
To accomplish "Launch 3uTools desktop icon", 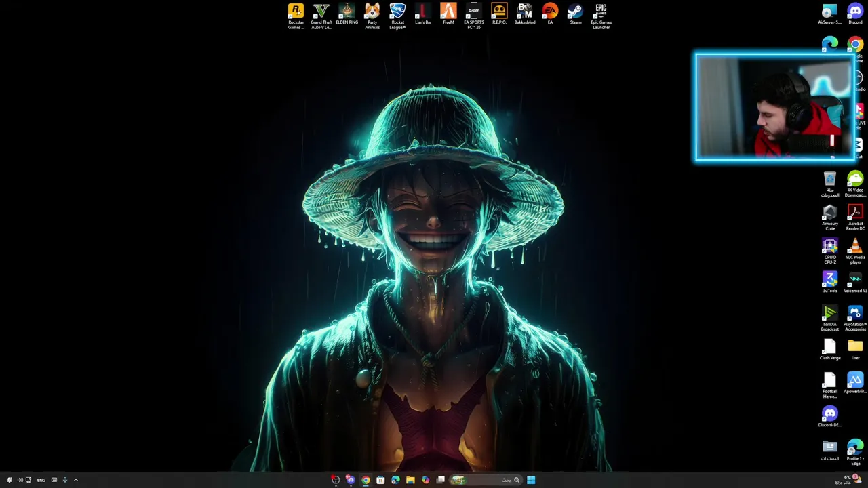I will [830, 283].
